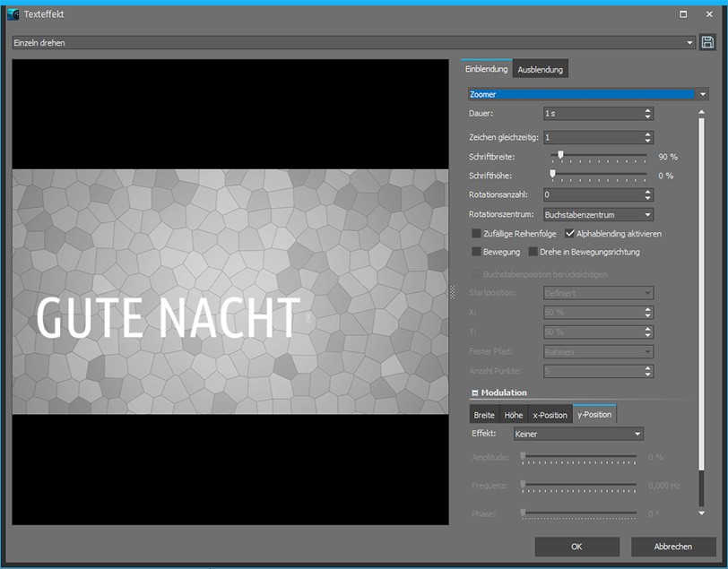Click the Abbrechen button
The height and width of the screenshot is (569, 728).
tap(672, 547)
